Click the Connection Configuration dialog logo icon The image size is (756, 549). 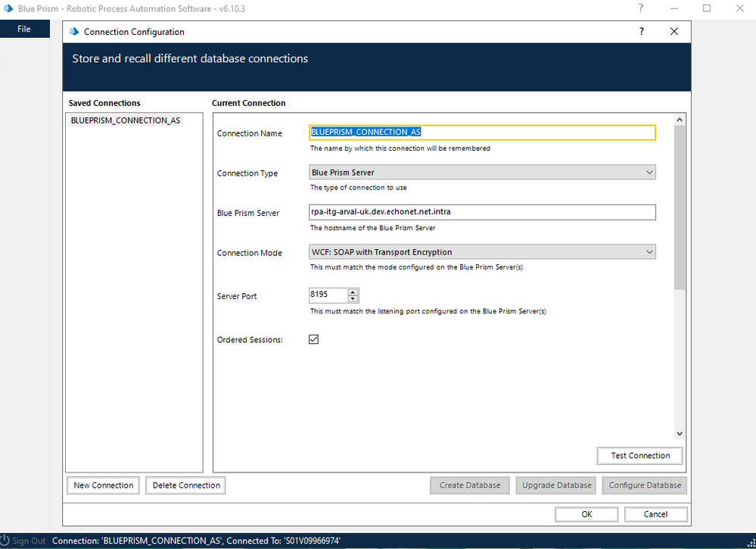(x=73, y=31)
